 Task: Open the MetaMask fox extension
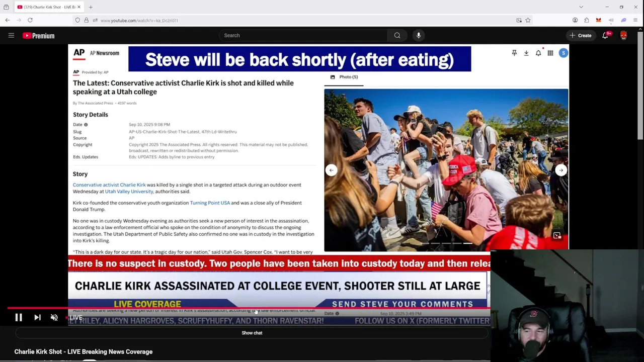tap(598, 20)
